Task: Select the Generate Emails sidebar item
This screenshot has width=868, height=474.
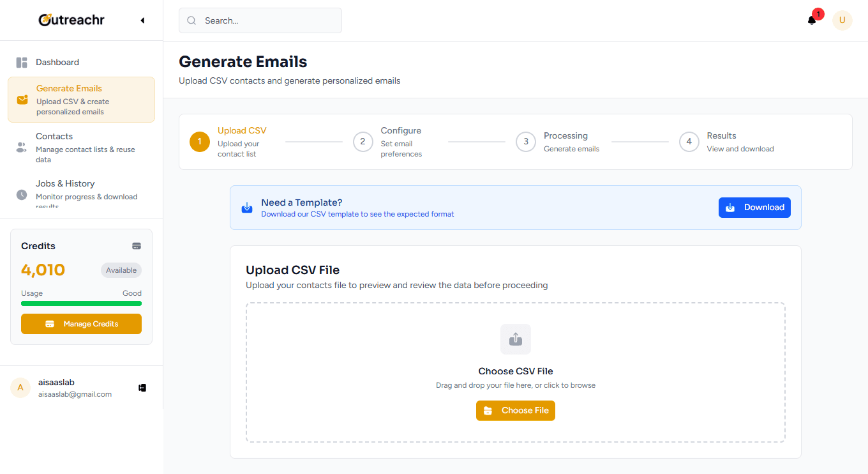Action: click(x=81, y=100)
